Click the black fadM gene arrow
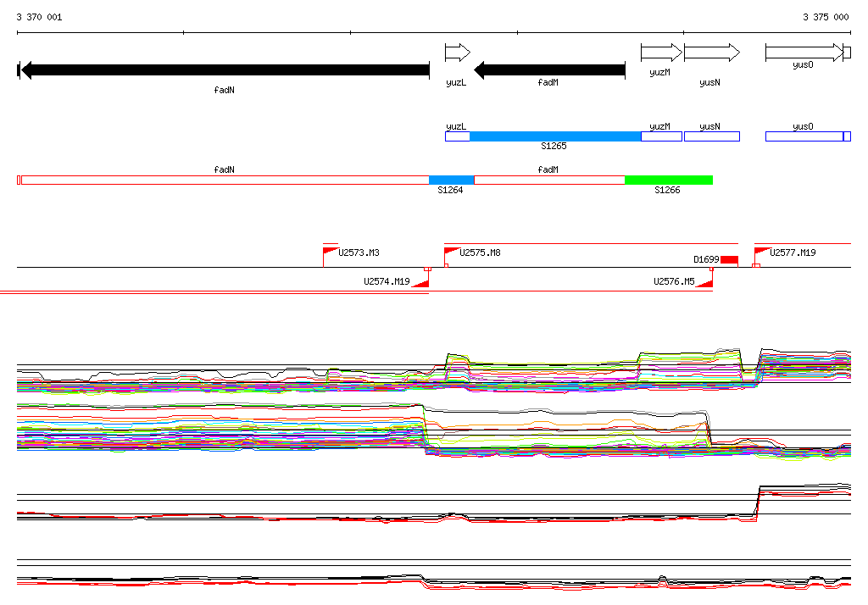Viewport: 868px width, 605px height. [549, 70]
